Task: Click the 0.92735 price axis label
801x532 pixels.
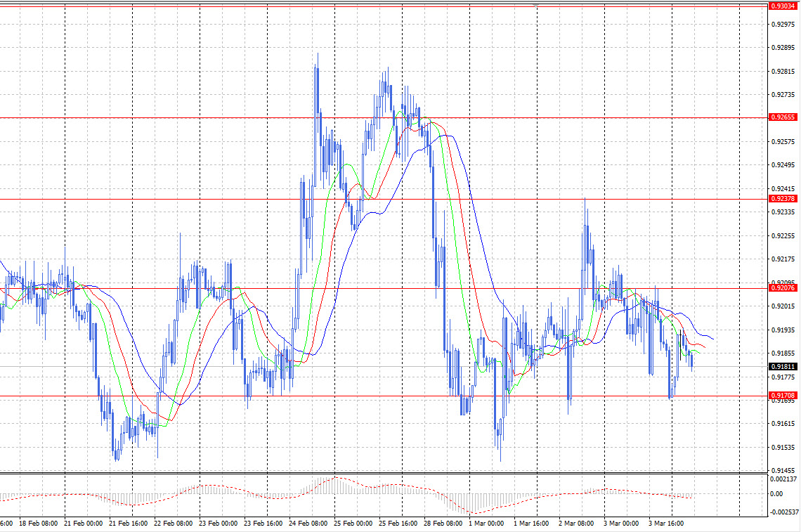Action: [x=783, y=95]
